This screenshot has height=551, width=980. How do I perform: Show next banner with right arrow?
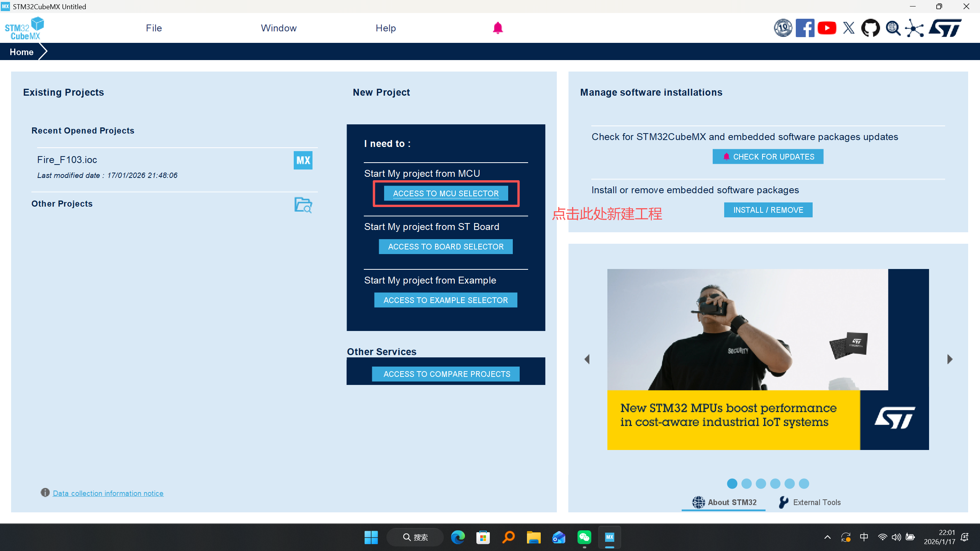949,359
